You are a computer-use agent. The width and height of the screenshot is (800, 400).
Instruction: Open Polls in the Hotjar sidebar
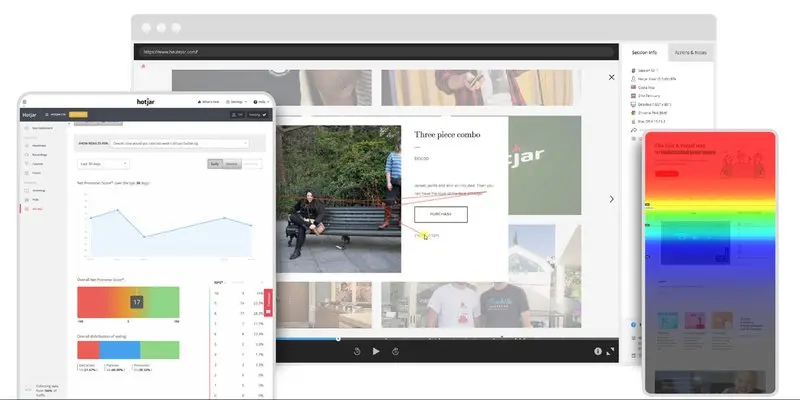click(x=32, y=199)
